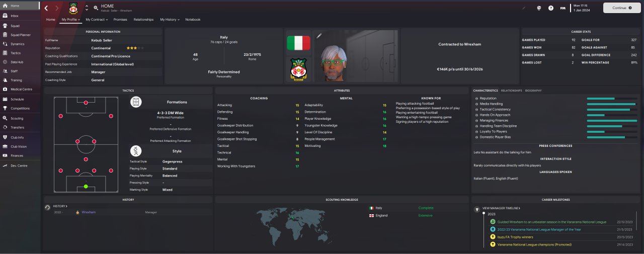Select the goalkeeper dot on the tactics pitch
Viewport: 644px width, 254px height.
tap(86, 187)
